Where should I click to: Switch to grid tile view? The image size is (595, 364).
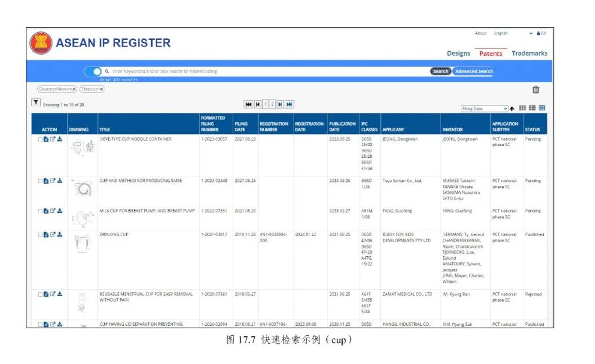tap(522, 108)
